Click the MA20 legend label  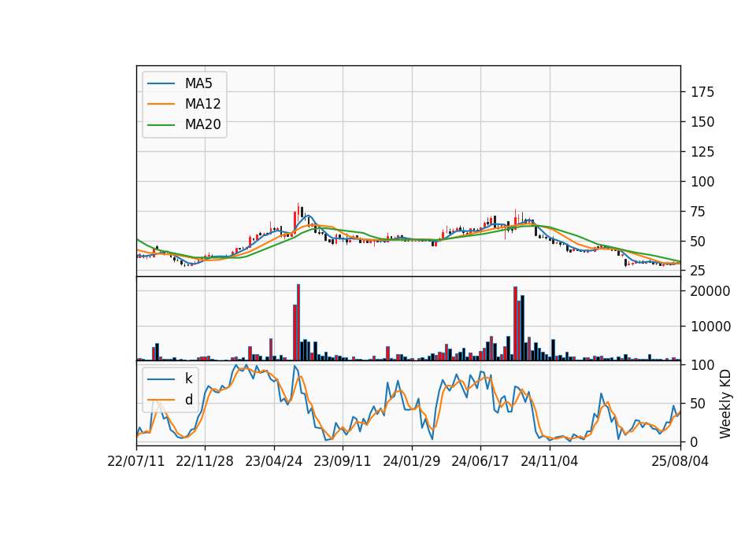tap(202, 125)
